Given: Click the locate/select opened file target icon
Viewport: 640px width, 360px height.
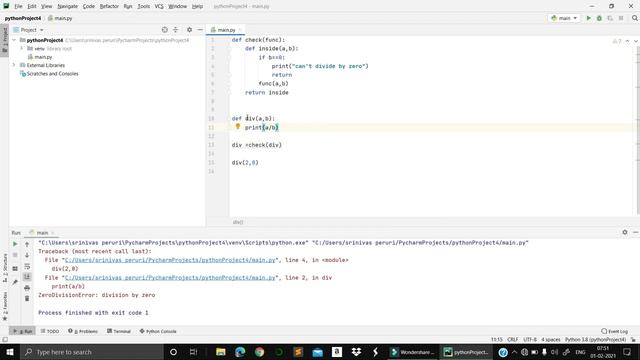Looking at the screenshot, I should coord(164,30).
